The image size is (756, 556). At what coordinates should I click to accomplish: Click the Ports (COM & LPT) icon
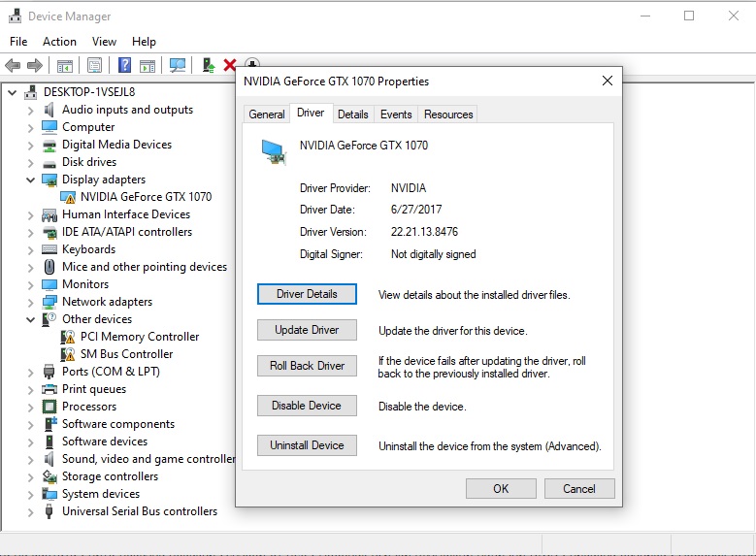pos(49,372)
